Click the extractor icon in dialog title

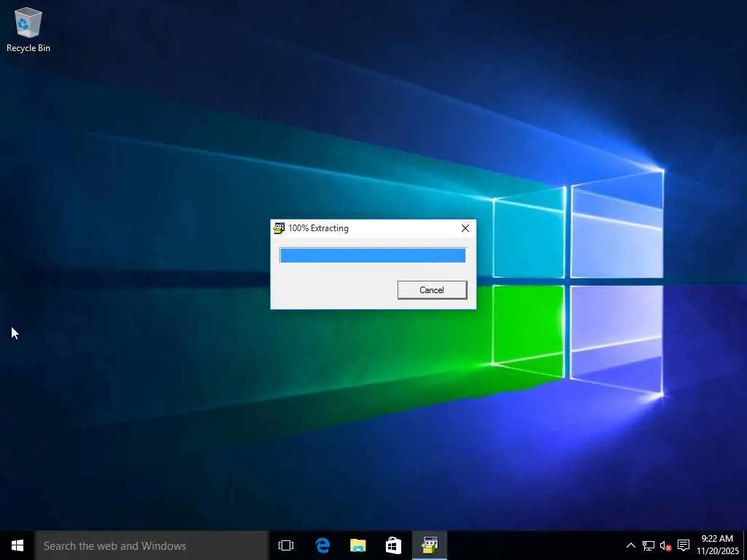279,228
